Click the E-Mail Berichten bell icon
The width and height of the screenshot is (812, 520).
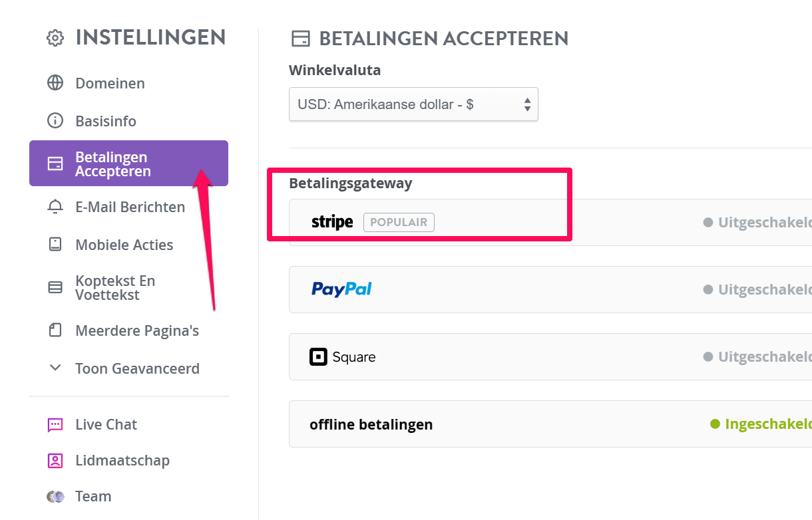[x=55, y=207]
